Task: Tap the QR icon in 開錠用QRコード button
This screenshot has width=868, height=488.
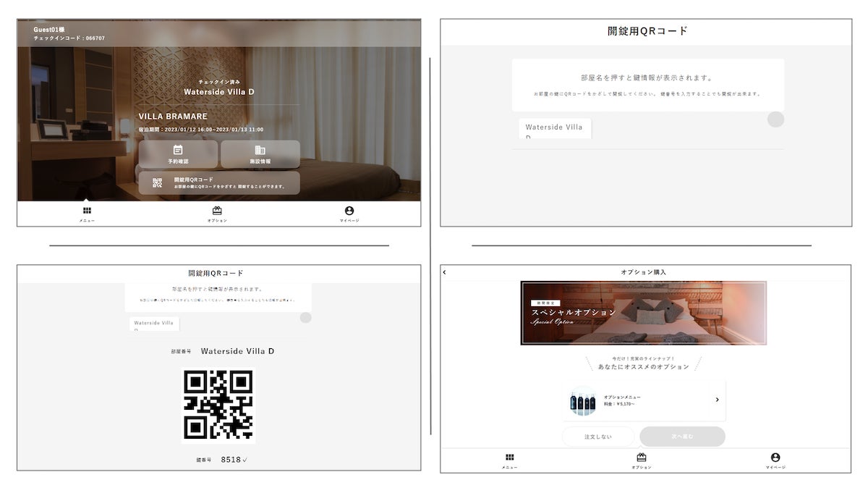Action: (158, 182)
